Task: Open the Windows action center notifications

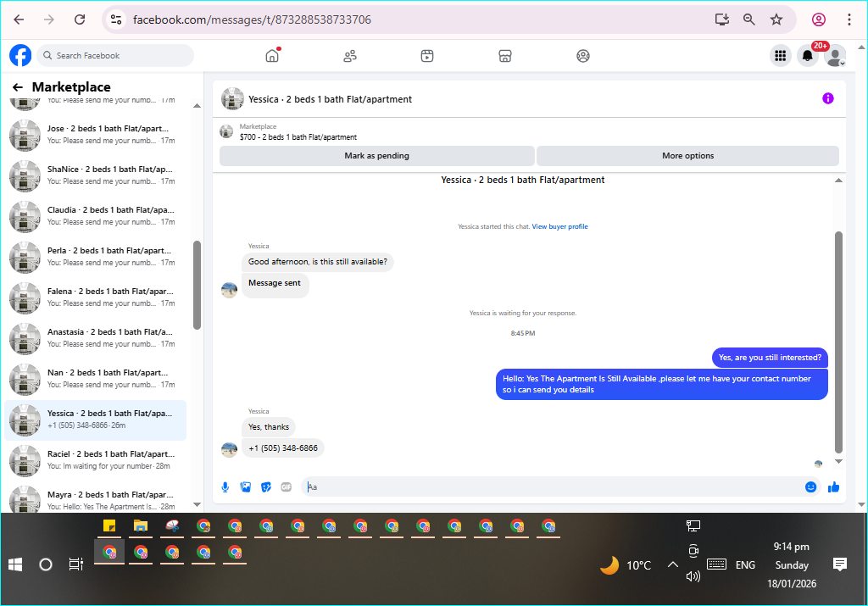Action: pos(840,564)
